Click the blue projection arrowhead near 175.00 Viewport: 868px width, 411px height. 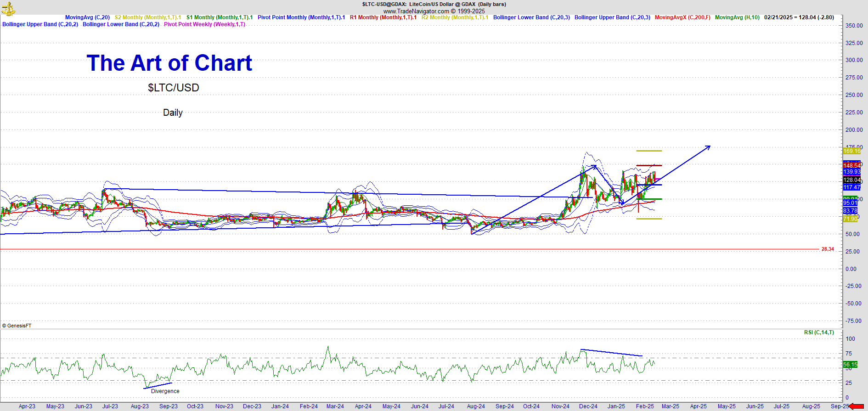point(708,147)
